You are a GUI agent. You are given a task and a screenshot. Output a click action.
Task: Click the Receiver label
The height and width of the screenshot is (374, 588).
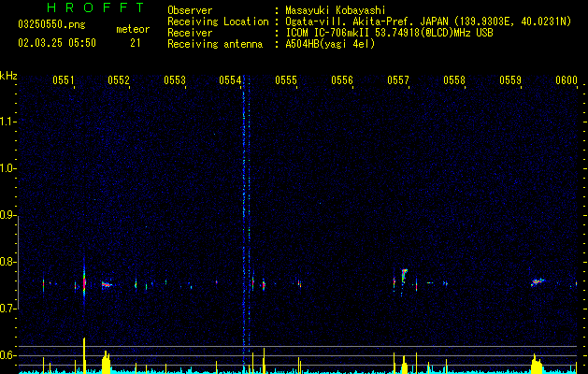190,33
